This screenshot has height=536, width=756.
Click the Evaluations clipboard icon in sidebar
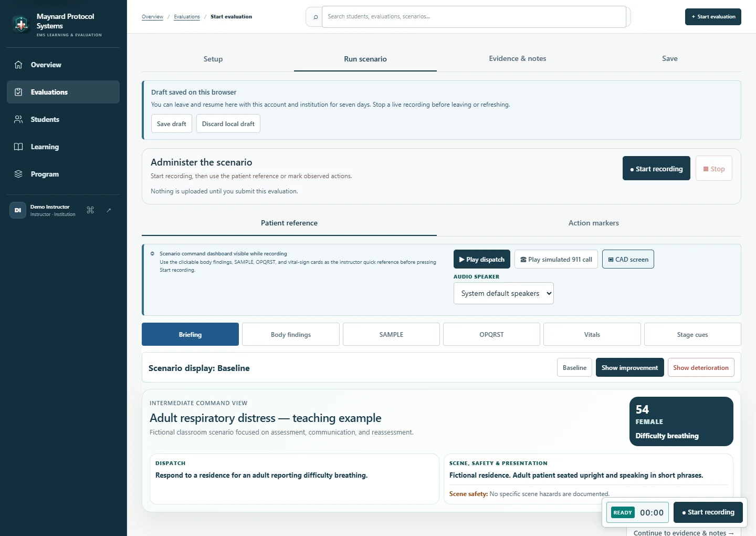[18, 92]
